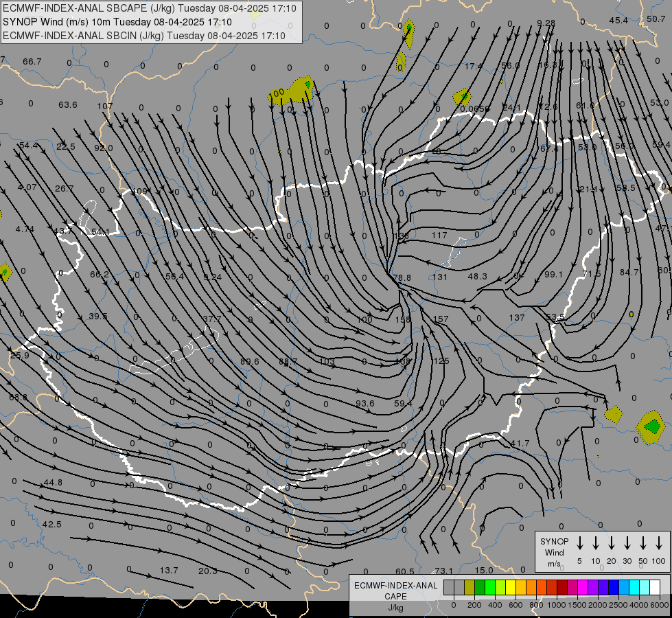Click the CAPE value 22.5
Viewport: 672px width, 618px height.
(x=66, y=147)
